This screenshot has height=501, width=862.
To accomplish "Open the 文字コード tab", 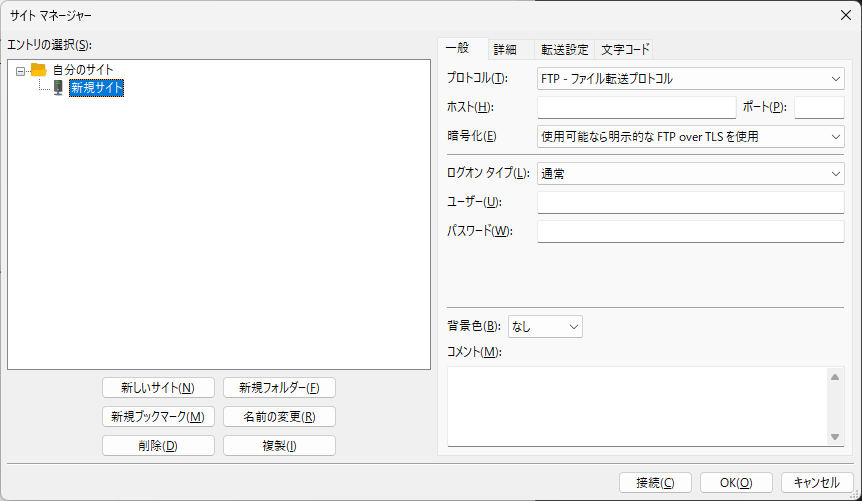I will 625,49.
